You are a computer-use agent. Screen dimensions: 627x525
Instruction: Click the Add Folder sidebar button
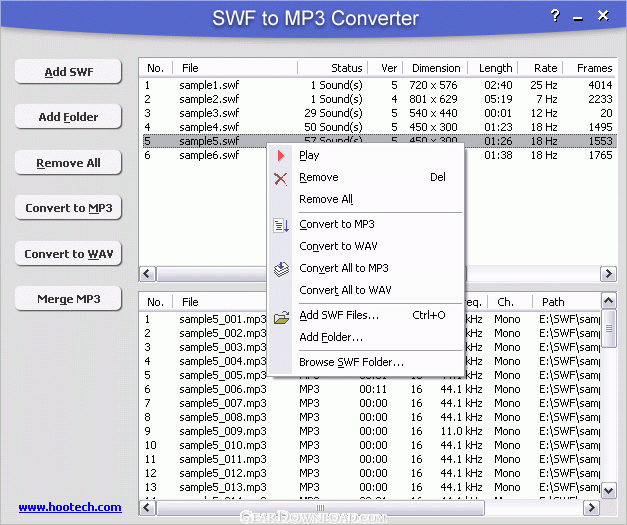tap(68, 117)
